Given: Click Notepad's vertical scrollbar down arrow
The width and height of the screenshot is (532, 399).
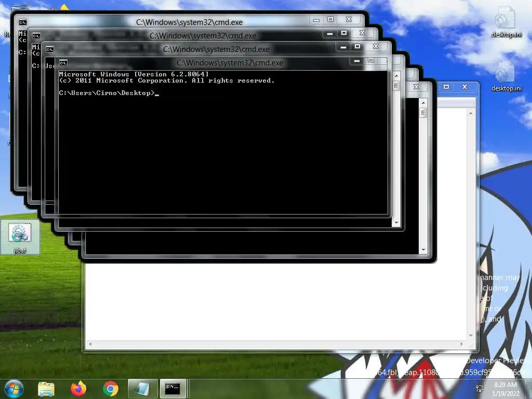Looking at the screenshot, I should [471, 335].
